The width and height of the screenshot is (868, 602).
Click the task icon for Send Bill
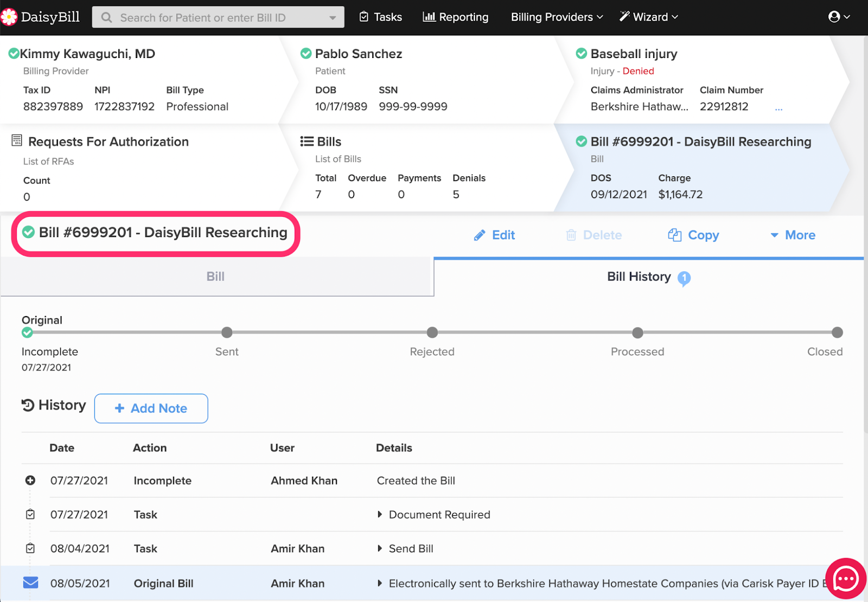[x=30, y=548]
